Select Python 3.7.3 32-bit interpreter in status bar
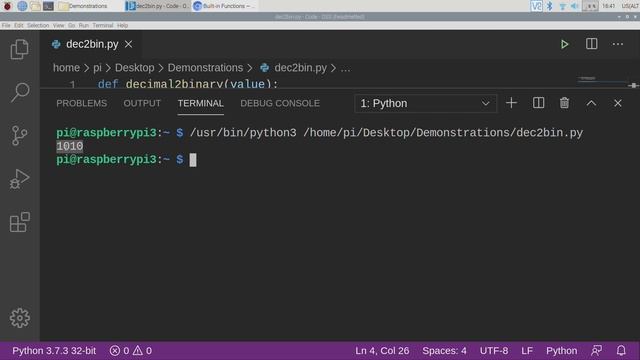 click(x=54, y=351)
